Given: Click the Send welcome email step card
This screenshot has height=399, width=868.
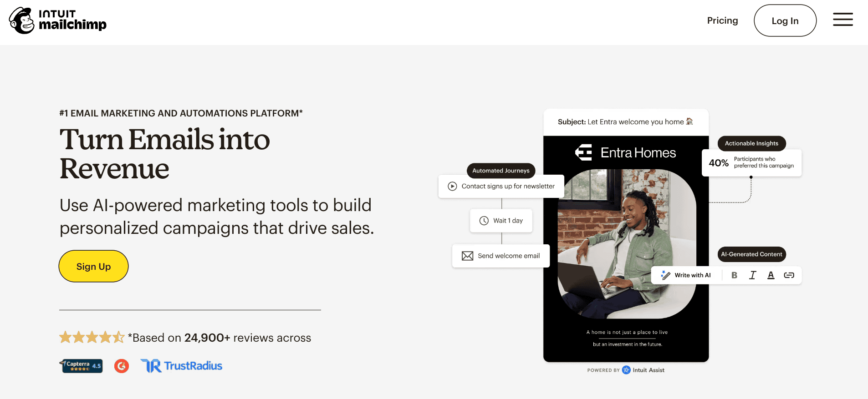Looking at the screenshot, I should point(501,256).
